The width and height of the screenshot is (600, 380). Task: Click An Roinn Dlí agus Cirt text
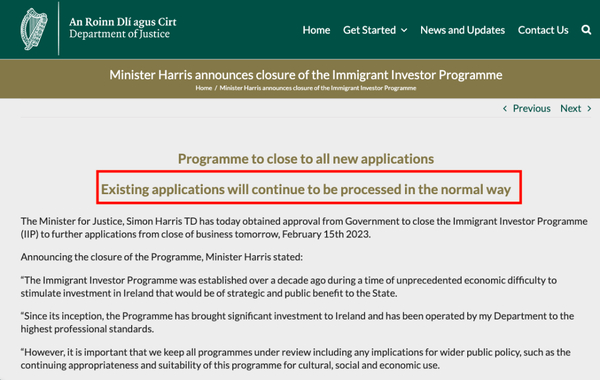click(123, 22)
